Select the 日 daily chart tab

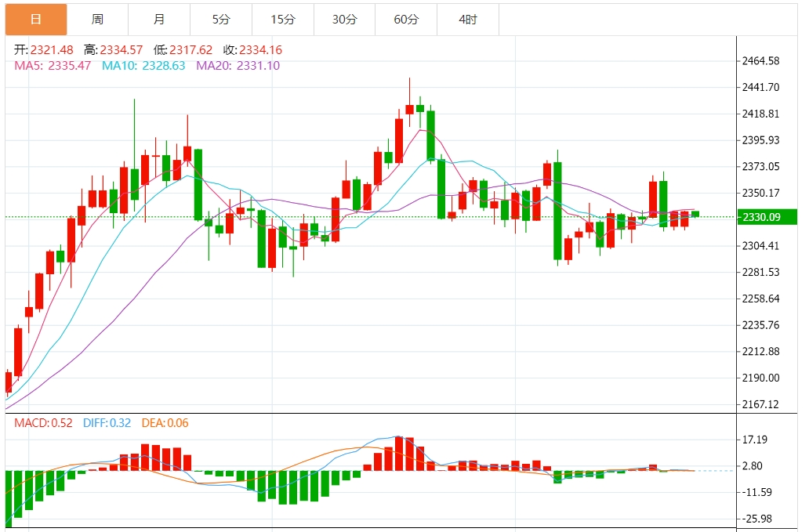[x=36, y=20]
